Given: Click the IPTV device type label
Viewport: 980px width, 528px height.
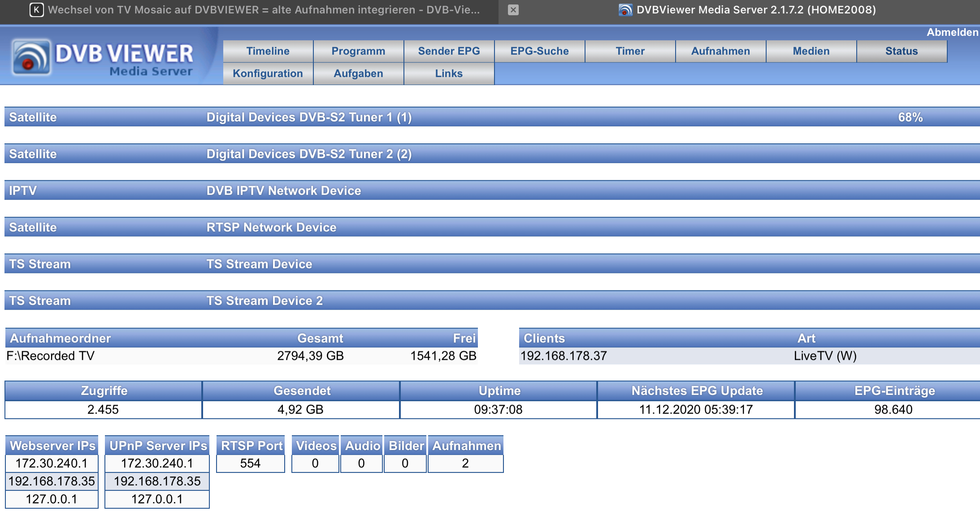Looking at the screenshot, I should pos(23,190).
